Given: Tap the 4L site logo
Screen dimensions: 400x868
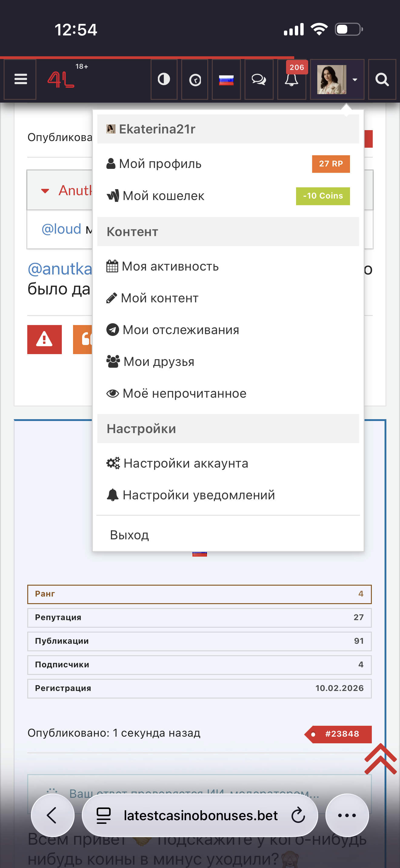Looking at the screenshot, I should point(61,80).
